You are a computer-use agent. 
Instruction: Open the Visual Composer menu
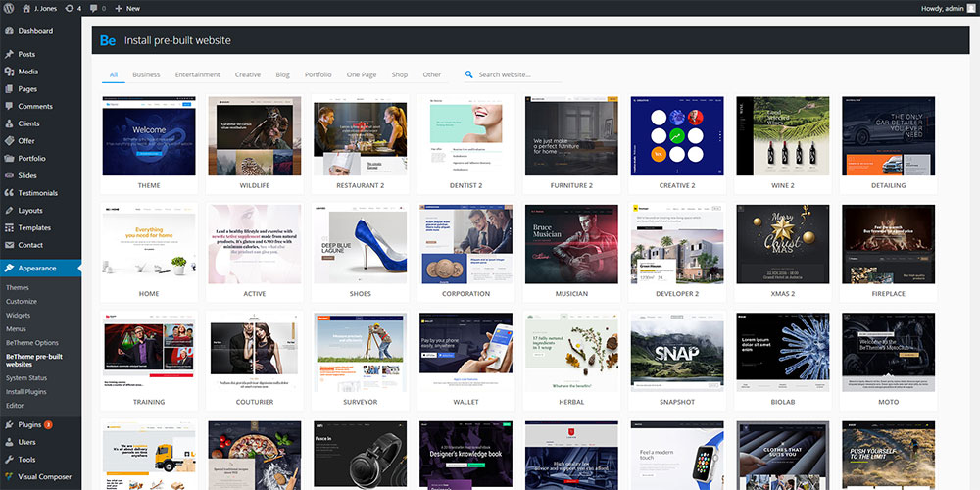coord(44,477)
